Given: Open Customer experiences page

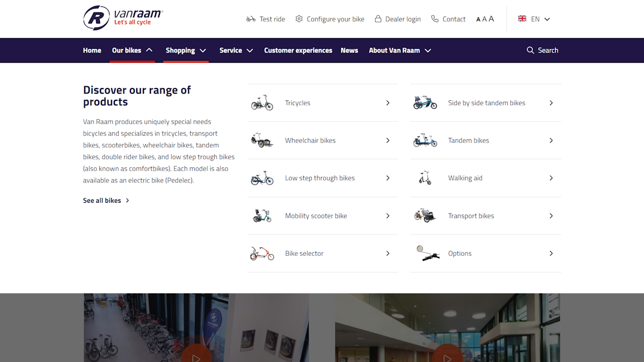Looking at the screenshot, I should tap(298, 50).
